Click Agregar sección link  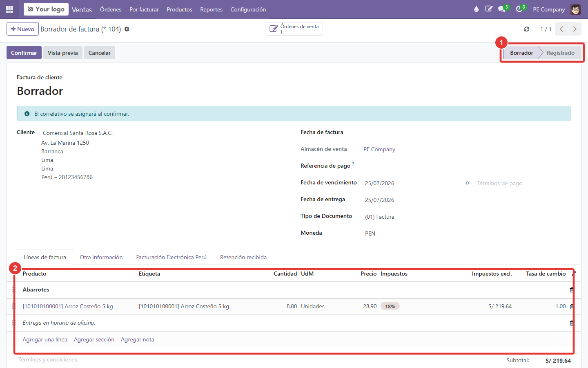click(94, 339)
